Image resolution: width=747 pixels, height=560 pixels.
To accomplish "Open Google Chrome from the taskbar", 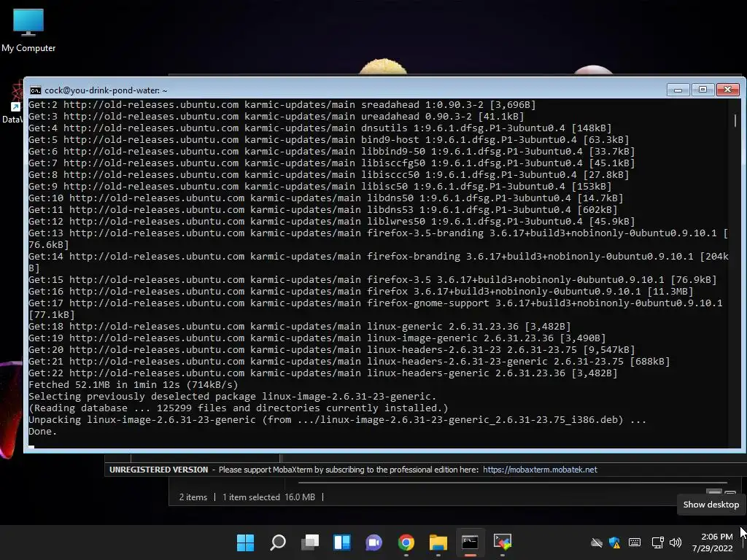I will pyautogui.click(x=406, y=542).
